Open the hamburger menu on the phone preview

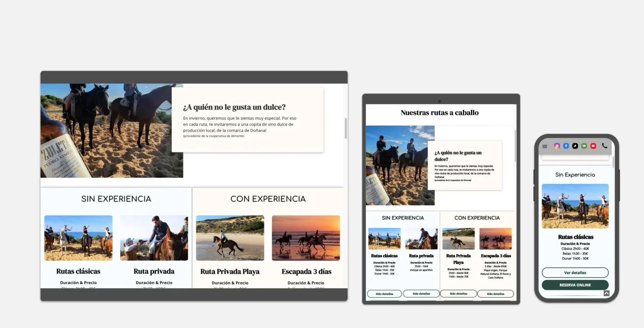(x=545, y=146)
